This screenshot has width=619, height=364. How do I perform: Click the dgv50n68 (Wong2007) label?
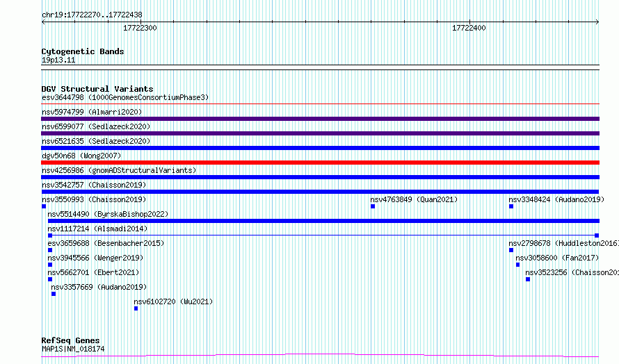coord(81,156)
